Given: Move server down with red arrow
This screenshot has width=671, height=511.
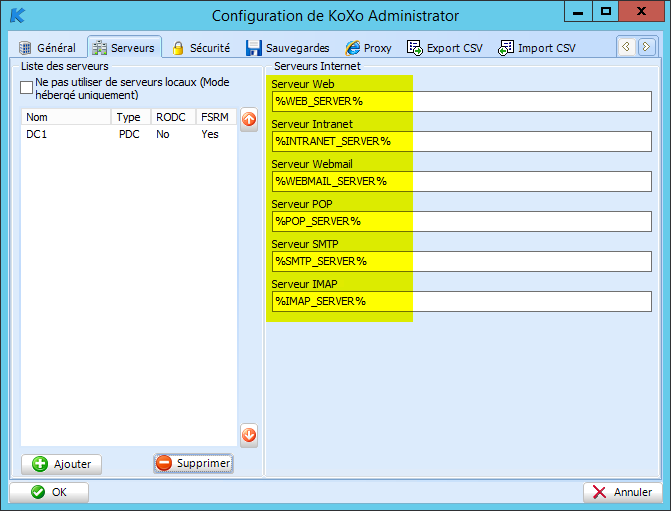Looking at the screenshot, I should coord(249,435).
